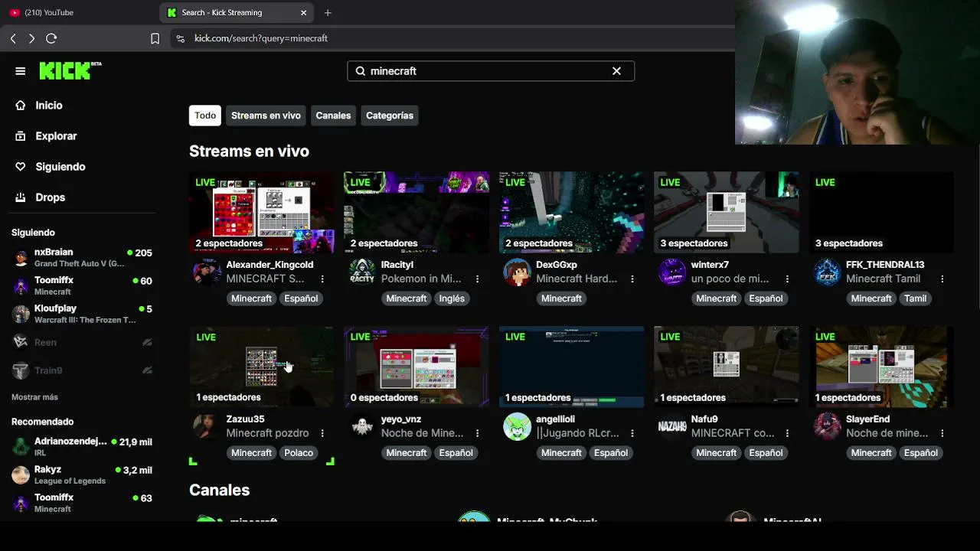
Task: Open options menu for winterx7 stream
Action: pos(787,279)
